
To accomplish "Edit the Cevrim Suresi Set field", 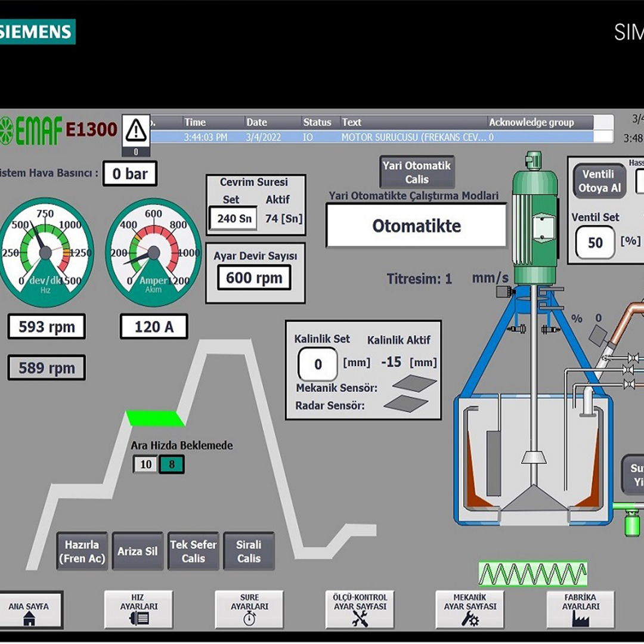I will [233, 218].
